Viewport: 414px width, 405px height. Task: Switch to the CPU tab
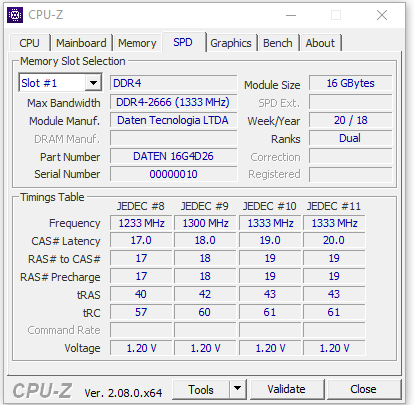[x=29, y=43]
